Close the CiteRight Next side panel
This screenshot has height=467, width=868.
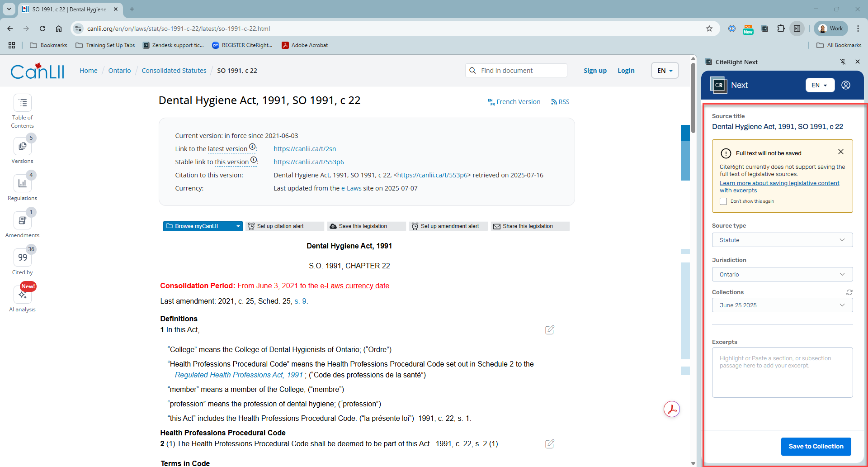coord(858,62)
